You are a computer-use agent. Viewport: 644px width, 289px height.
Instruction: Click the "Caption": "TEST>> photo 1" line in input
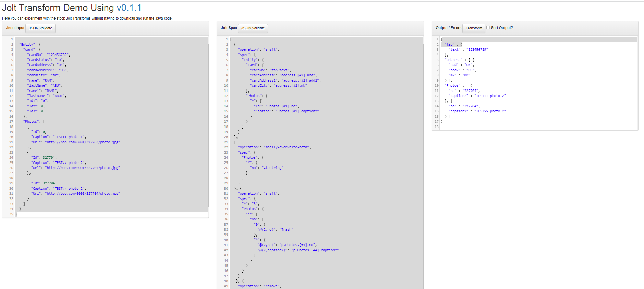[x=59, y=137]
